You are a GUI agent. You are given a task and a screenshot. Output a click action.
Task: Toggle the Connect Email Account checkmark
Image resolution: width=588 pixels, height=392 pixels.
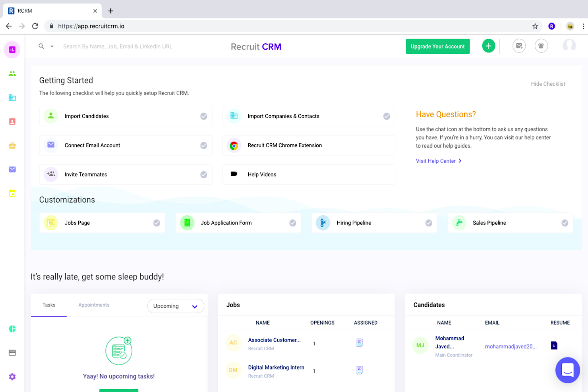[204, 145]
